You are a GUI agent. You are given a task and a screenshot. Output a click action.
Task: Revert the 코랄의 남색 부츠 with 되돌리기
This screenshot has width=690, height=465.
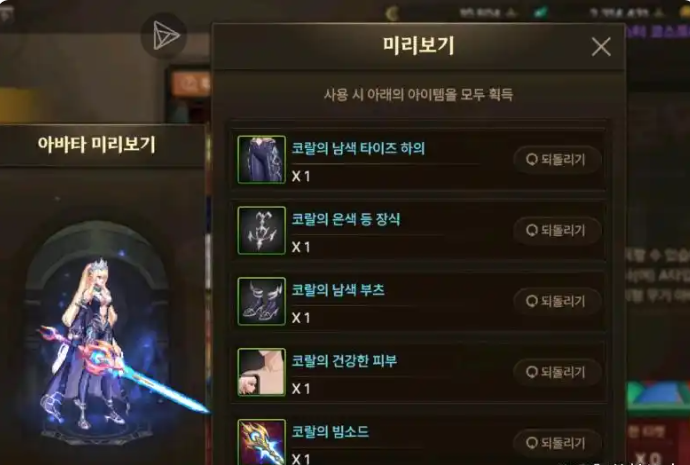(557, 301)
